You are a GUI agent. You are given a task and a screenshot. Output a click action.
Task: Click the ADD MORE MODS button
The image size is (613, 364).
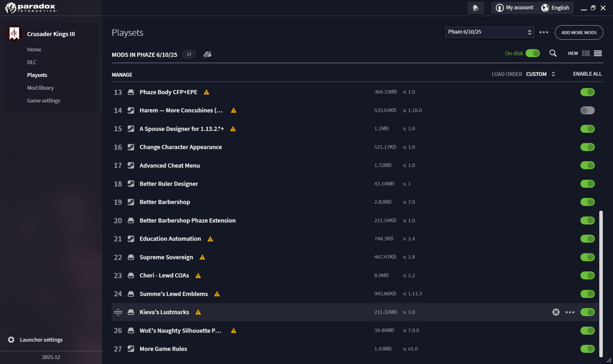pyautogui.click(x=579, y=32)
